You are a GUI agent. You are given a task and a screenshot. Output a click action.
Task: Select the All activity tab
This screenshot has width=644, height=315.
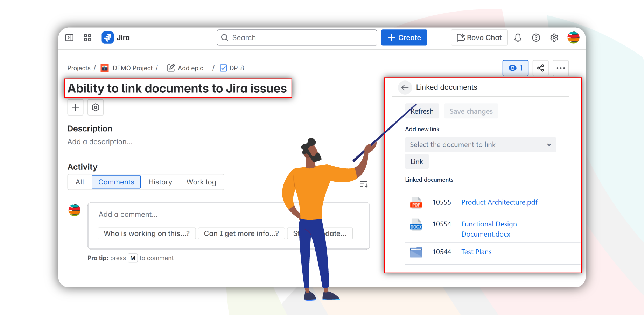(x=80, y=182)
